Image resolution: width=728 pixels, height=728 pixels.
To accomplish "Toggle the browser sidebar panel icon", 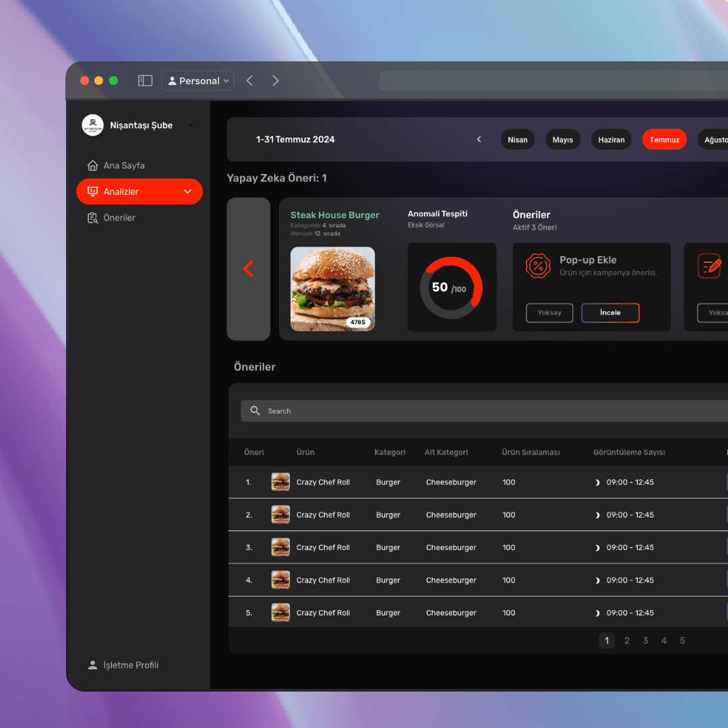I will pyautogui.click(x=145, y=81).
